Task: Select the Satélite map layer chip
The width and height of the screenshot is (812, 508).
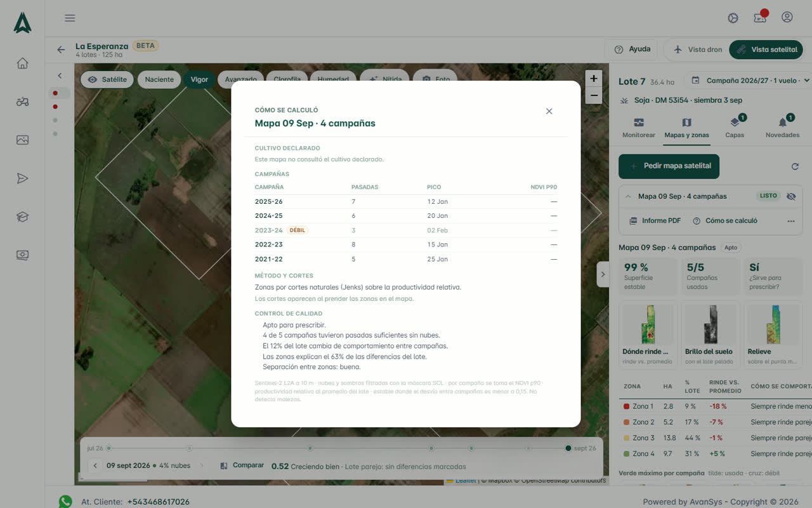Action: (107, 79)
